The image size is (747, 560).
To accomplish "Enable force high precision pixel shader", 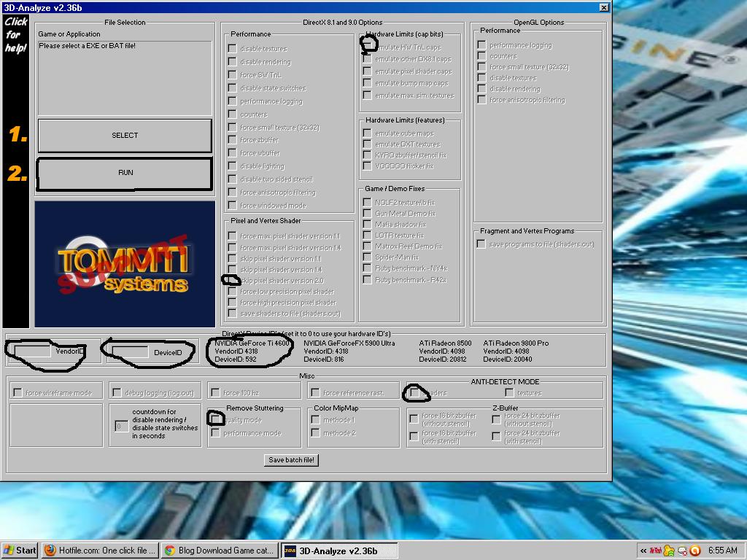I will click(233, 303).
